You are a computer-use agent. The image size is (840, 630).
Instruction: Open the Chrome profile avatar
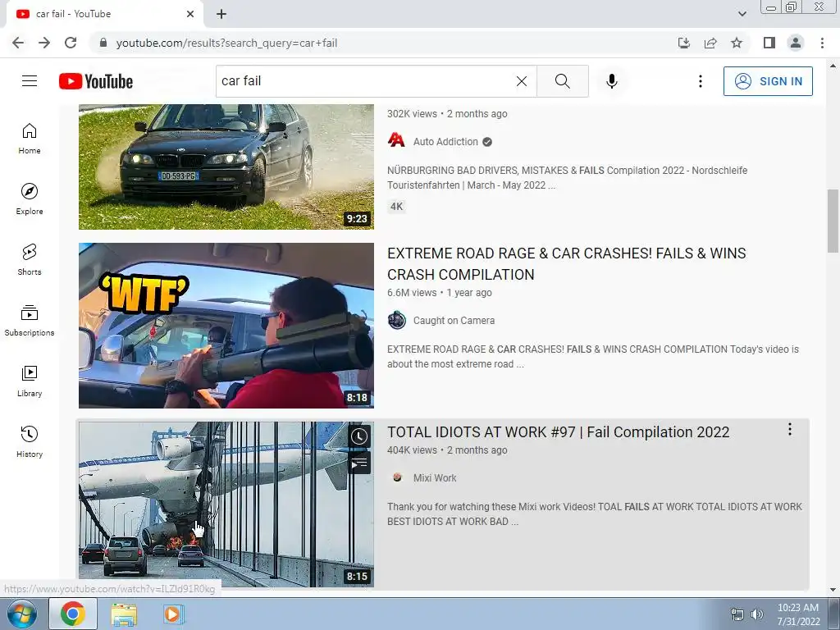point(796,43)
